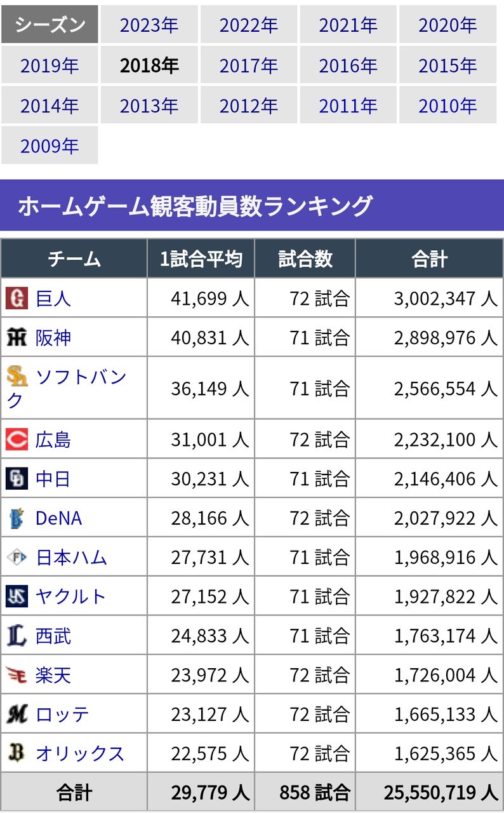This screenshot has width=504, height=813.
Task: Click the Orix Buffaloes logo icon
Action: tap(17, 753)
